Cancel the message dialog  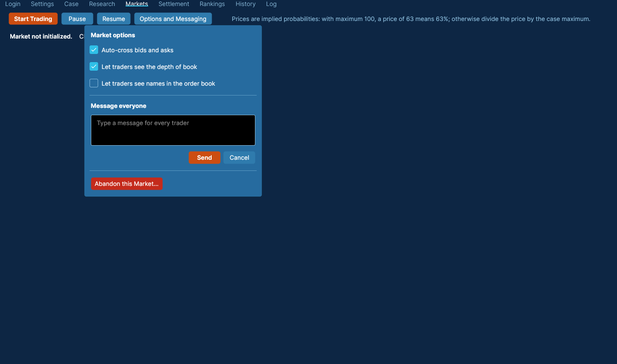(239, 158)
